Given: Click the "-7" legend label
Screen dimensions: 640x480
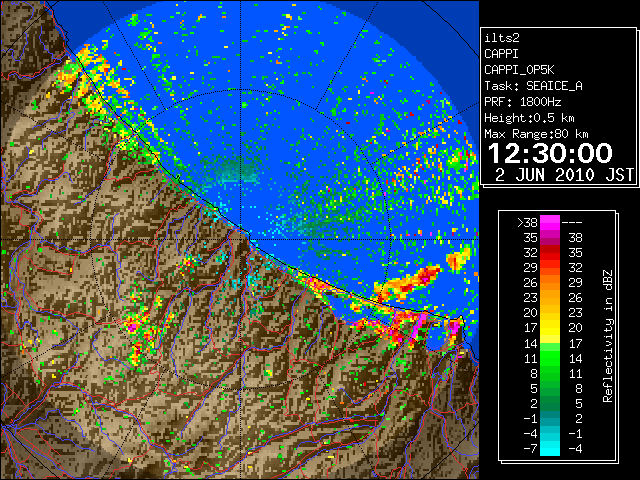Looking at the screenshot, I should point(530,449).
